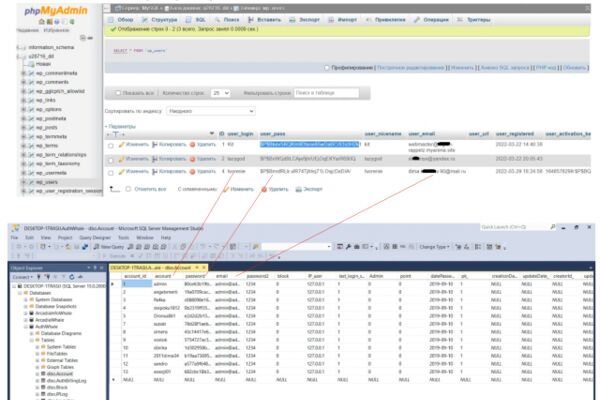Click Копировать icon for row ID 4

click(155, 171)
